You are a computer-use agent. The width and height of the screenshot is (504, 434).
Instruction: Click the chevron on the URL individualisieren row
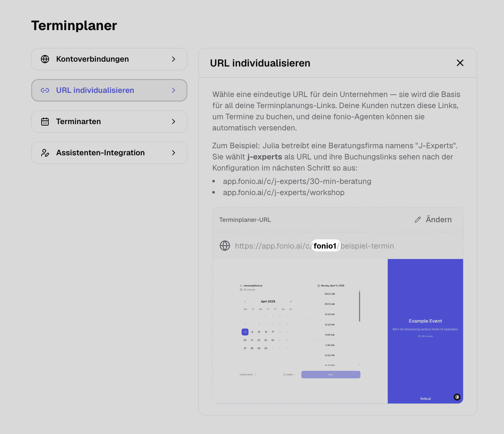pyautogui.click(x=174, y=90)
